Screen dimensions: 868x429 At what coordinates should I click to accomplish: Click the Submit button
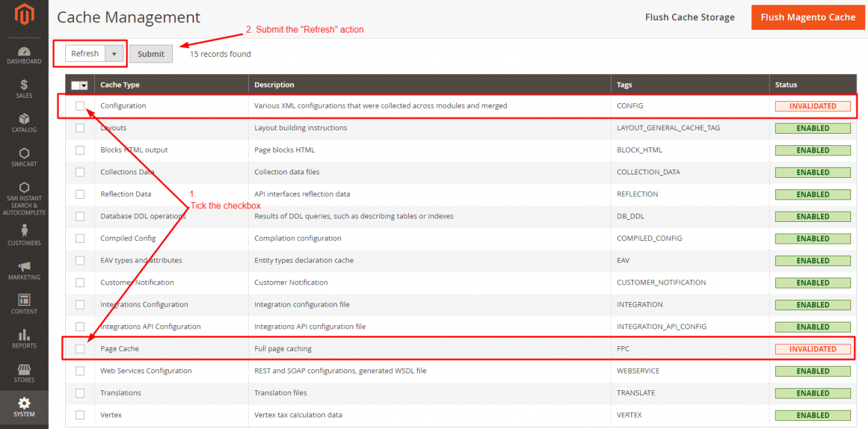coord(151,54)
